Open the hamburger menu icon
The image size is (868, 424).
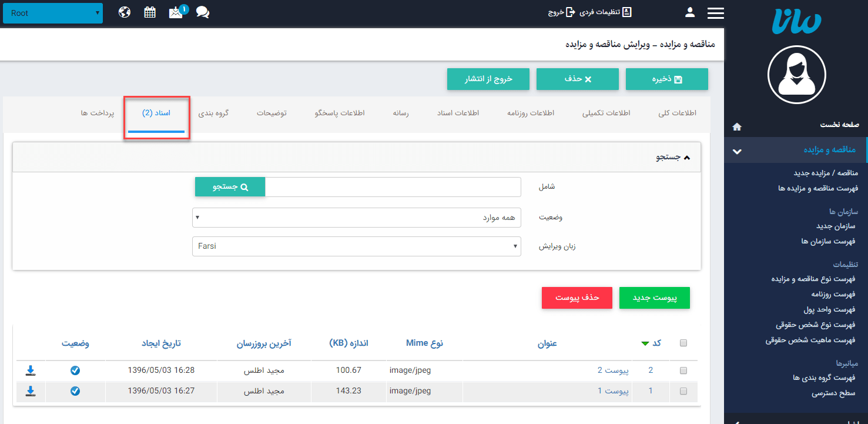tap(716, 12)
